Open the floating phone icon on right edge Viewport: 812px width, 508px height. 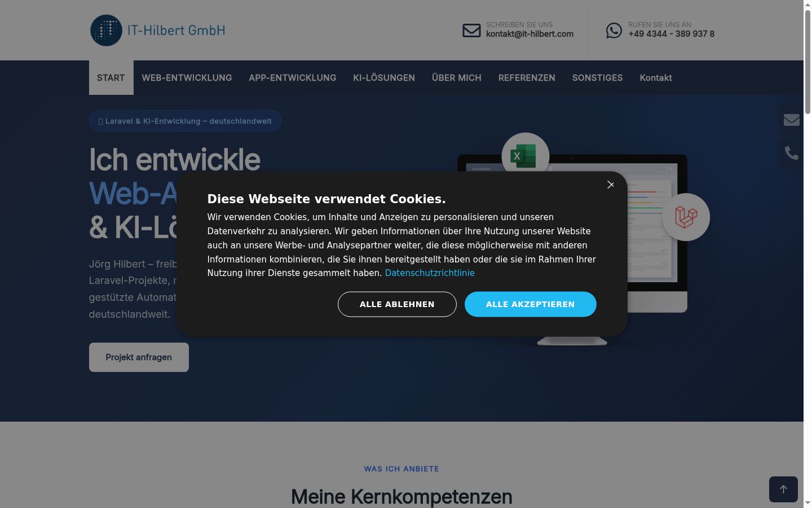[791, 153]
